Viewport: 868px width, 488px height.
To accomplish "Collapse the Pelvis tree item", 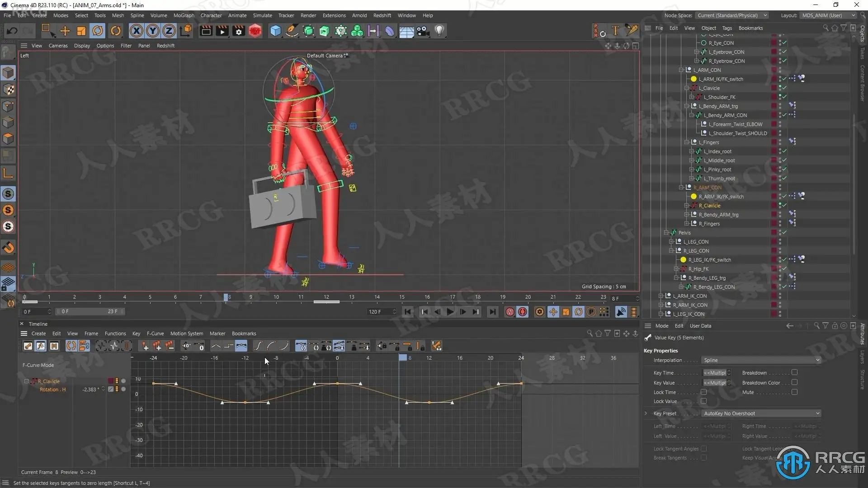I will [x=666, y=233].
